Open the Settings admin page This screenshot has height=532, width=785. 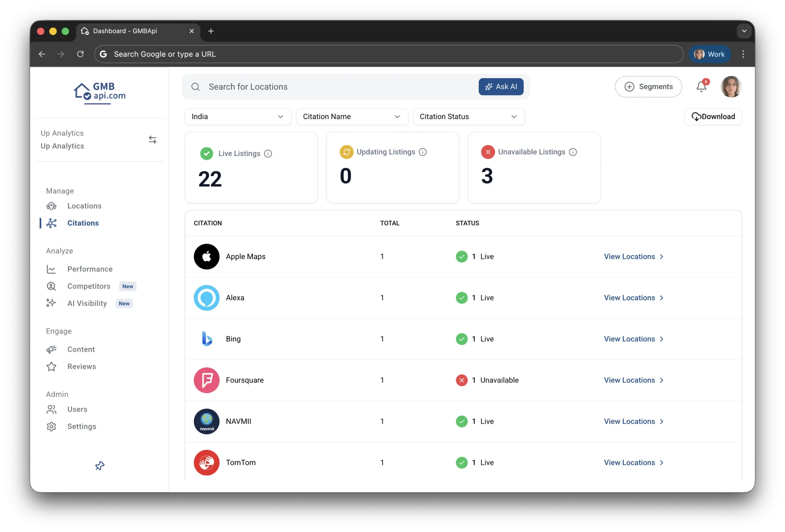81,427
